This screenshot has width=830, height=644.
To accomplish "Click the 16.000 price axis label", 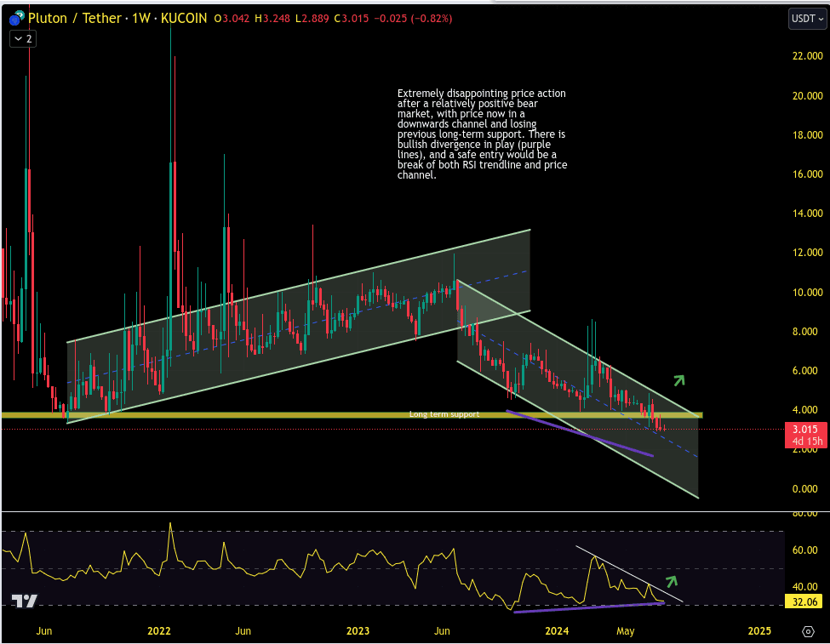I will click(x=807, y=174).
